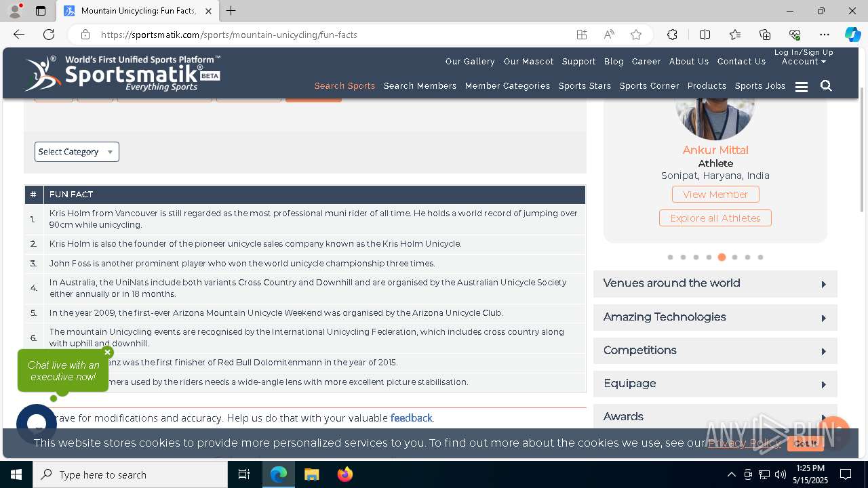Open Products menu item
868x488 pixels.
click(707, 86)
